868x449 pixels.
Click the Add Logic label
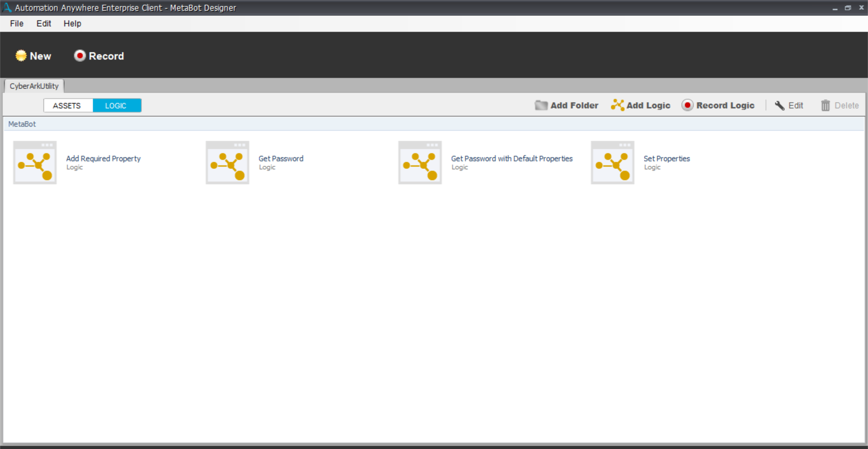[648, 106]
